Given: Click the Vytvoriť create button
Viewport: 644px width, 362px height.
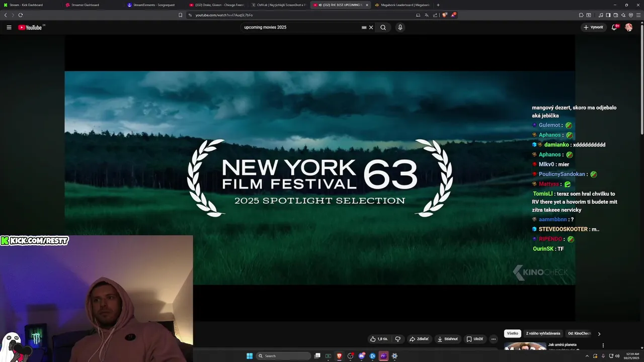Looking at the screenshot, I should click(594, 27).
